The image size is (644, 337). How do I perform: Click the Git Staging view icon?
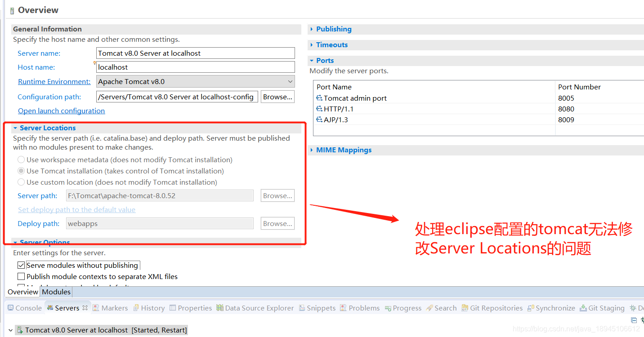click(x=583, y=308)
